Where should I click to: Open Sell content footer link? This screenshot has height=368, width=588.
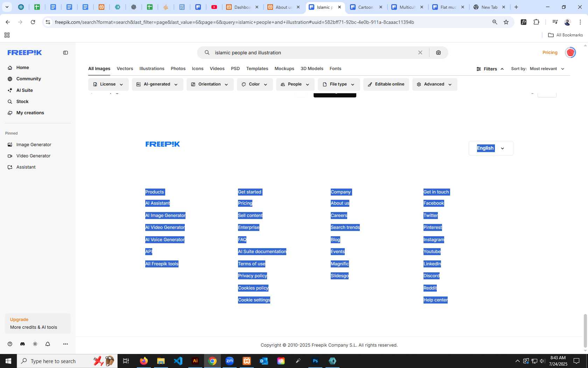point(250,215)
